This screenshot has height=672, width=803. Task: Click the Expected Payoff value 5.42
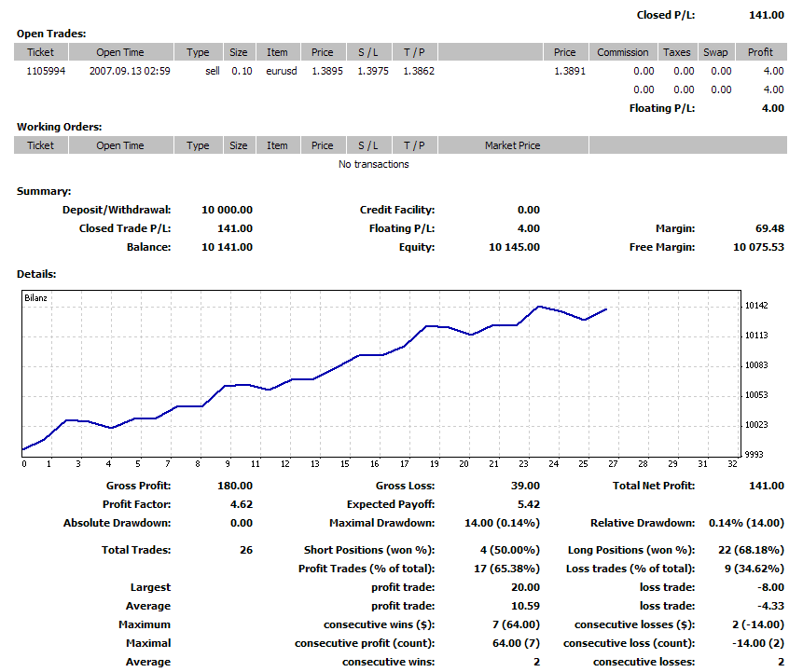tap(528, 504)
